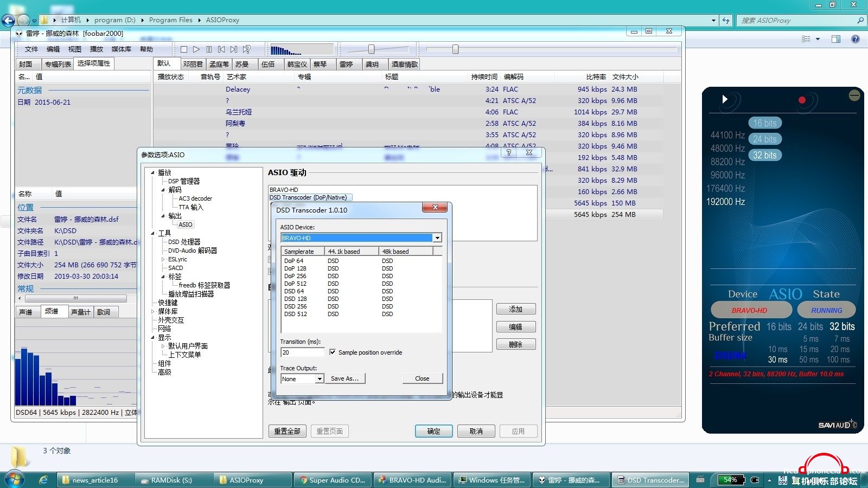Screen dimensions: 868x488
Task: Collapse the 播放 tree node
Action: point(153,172)
